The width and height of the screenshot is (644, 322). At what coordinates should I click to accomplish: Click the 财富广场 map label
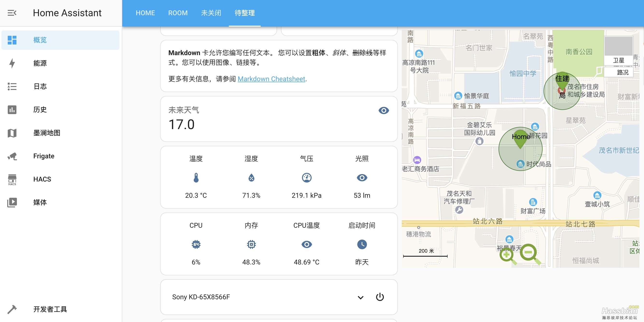click(533, 211)
